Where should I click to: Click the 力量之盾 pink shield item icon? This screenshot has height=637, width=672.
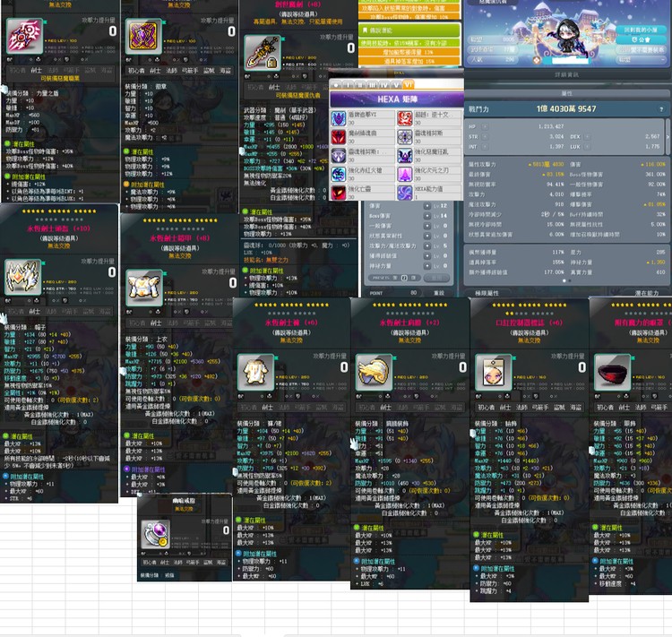pos(24,36)
